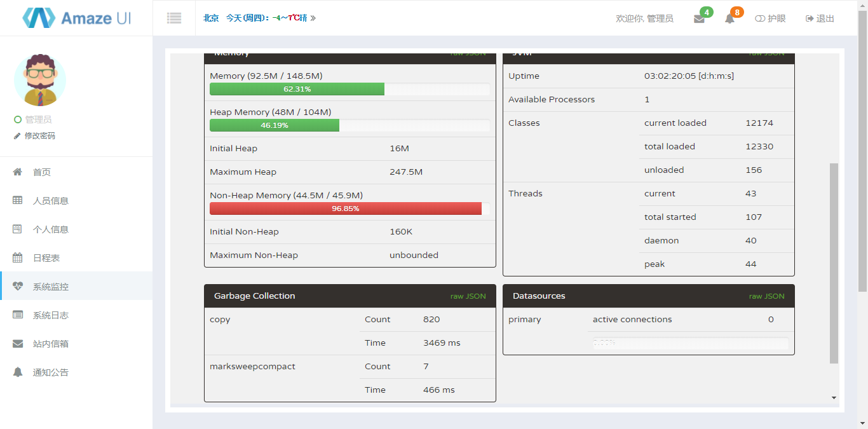
Task: Open raw JSON for Datasources
Action: (766, 296)
